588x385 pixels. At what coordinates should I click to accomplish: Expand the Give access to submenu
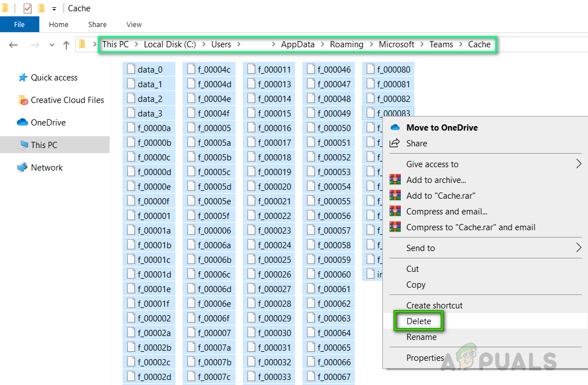click(578, 164)
